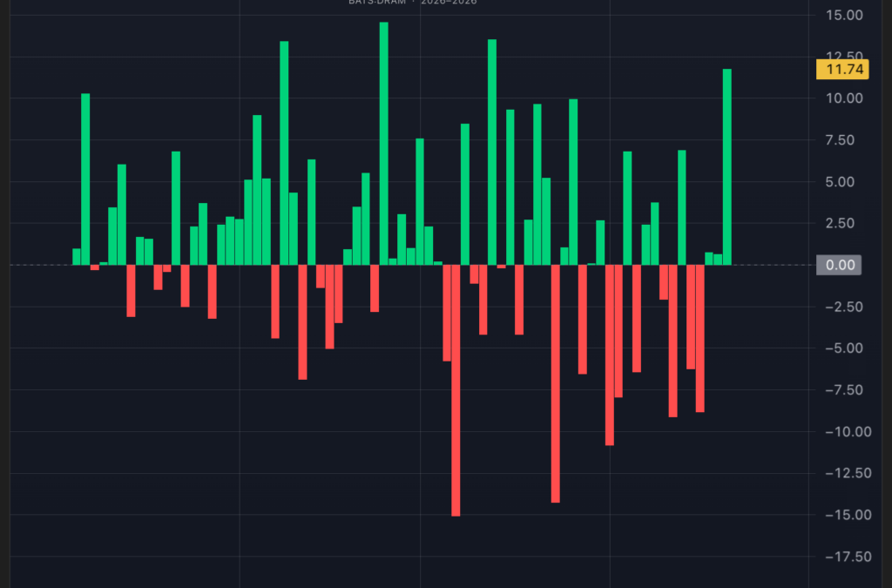Select the −17.50 price axis label
The height and width of the screenshot is (588, 892).
click(x=848, y=557)
